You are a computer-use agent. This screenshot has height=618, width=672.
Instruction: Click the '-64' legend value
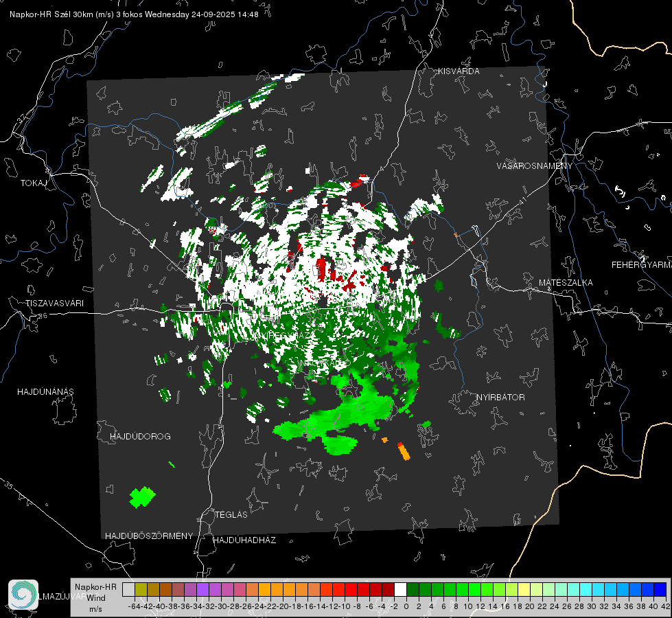(x=135, y=606)
